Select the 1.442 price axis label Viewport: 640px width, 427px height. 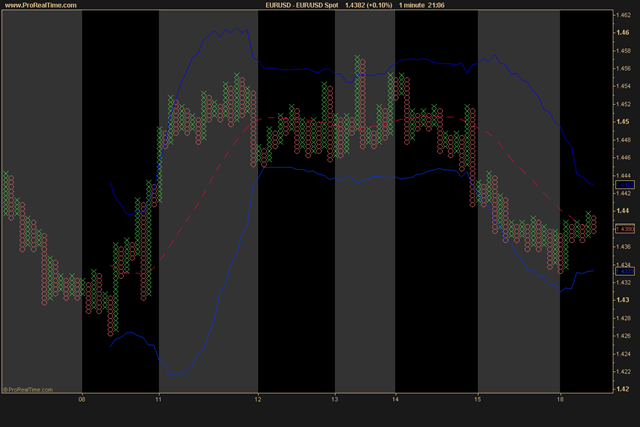pos(623,193)
